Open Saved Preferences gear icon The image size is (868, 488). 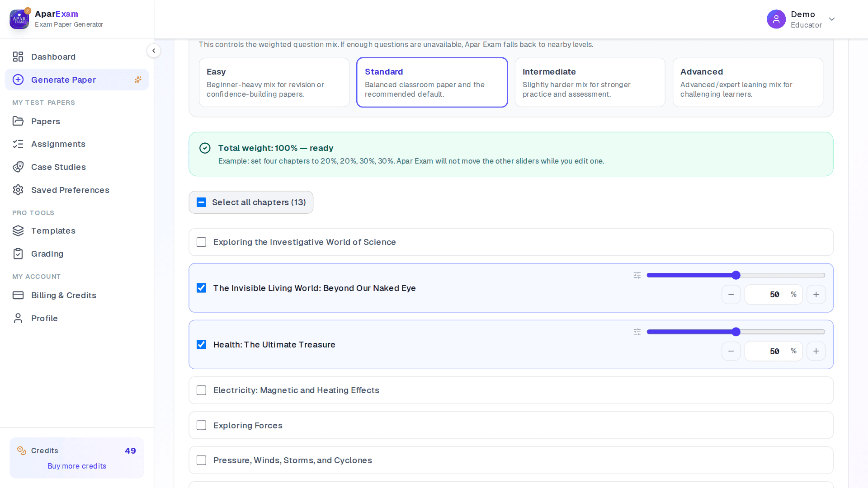pyautogui.click(x=18, y=190)
